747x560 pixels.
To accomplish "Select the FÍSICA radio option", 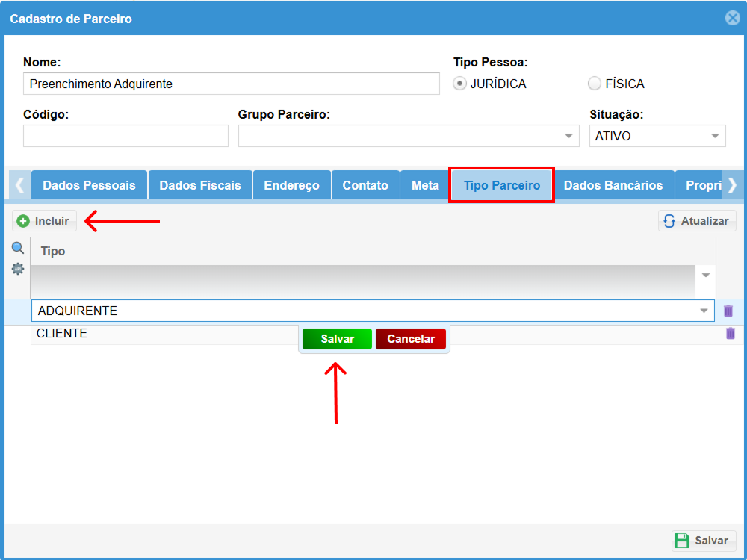I will pos(595,84).
